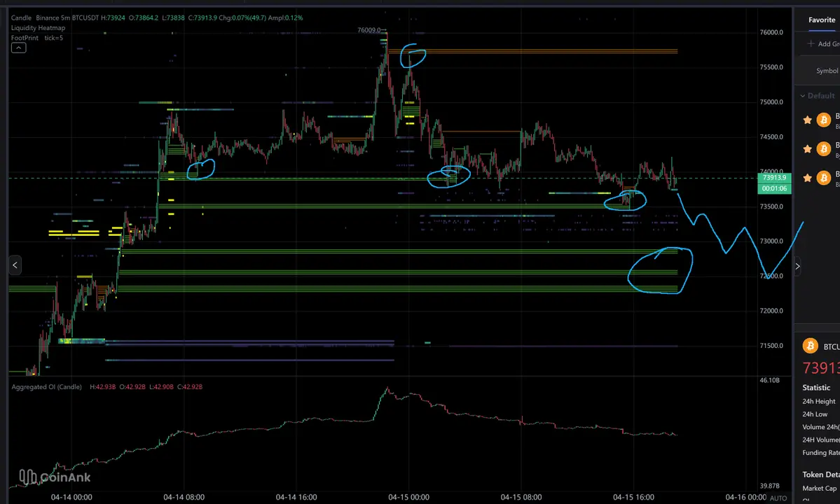Click the 72000.0 price axis label
840x504 pixels.
click(771, 310)
